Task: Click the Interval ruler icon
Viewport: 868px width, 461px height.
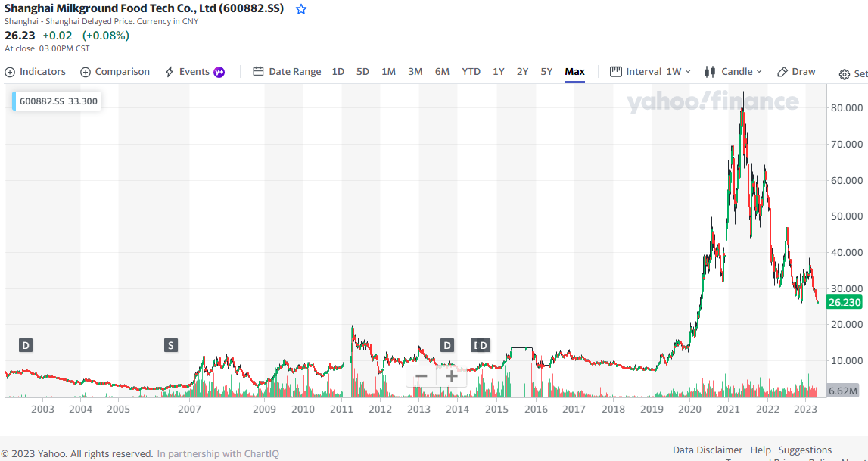Action: point(615,71)
